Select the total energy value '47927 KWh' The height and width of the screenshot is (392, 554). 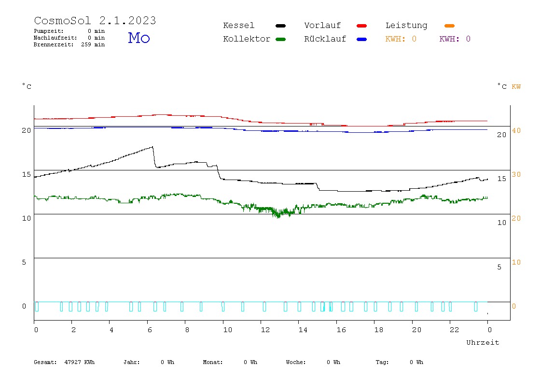pos(80,362)
